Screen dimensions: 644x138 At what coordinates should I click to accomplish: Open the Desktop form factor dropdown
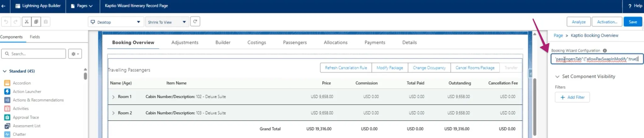(116, 22)
